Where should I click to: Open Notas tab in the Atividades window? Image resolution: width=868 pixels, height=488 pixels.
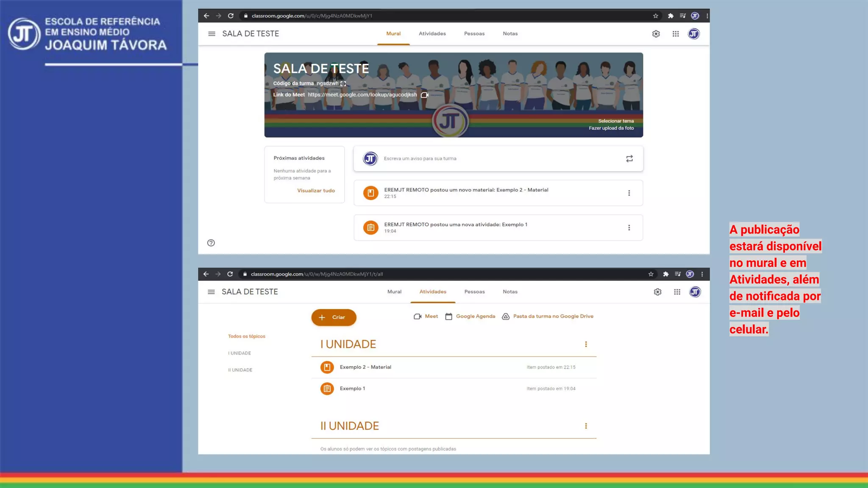(510, 291)
